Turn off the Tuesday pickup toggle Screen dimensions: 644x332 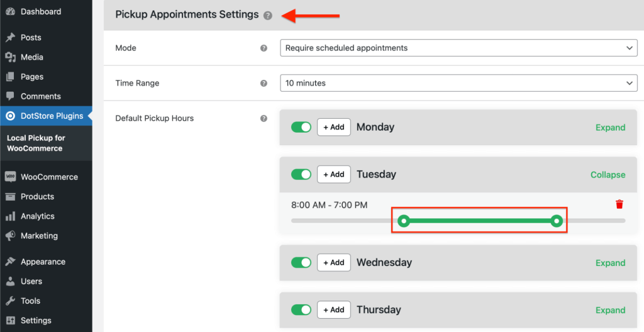[301, 174]
